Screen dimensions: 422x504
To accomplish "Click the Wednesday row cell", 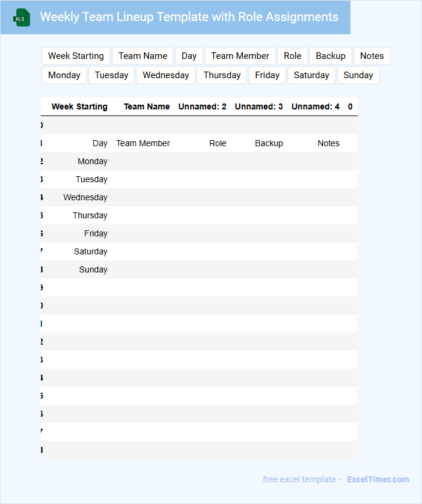I will coord(85,197).
